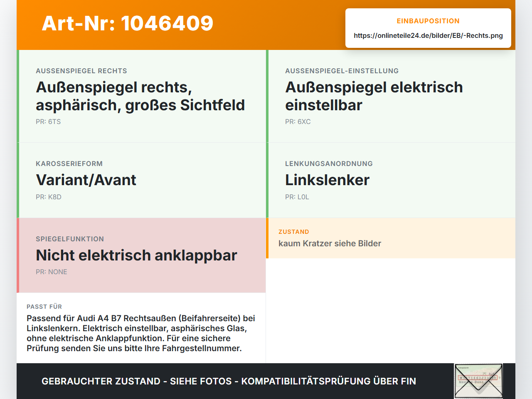This screenshot has width=532, height=399.
Task: Click 'kaum Kratzer siehe Bilder' text
Action: (330, 243)
